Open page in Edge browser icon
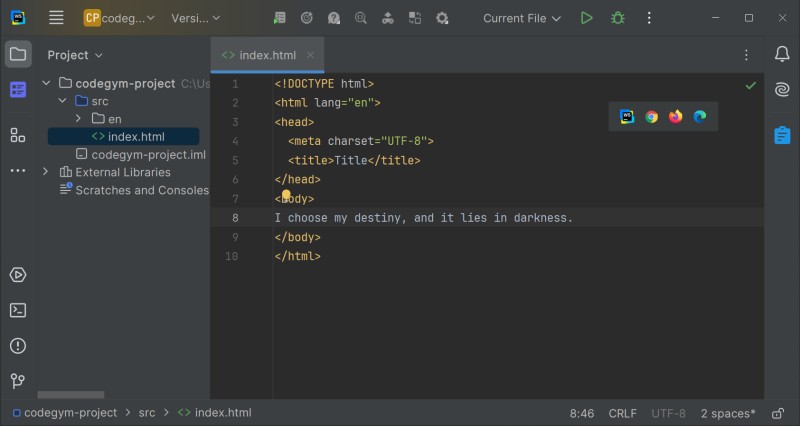 pyautogui.click(x=700, y=117)
